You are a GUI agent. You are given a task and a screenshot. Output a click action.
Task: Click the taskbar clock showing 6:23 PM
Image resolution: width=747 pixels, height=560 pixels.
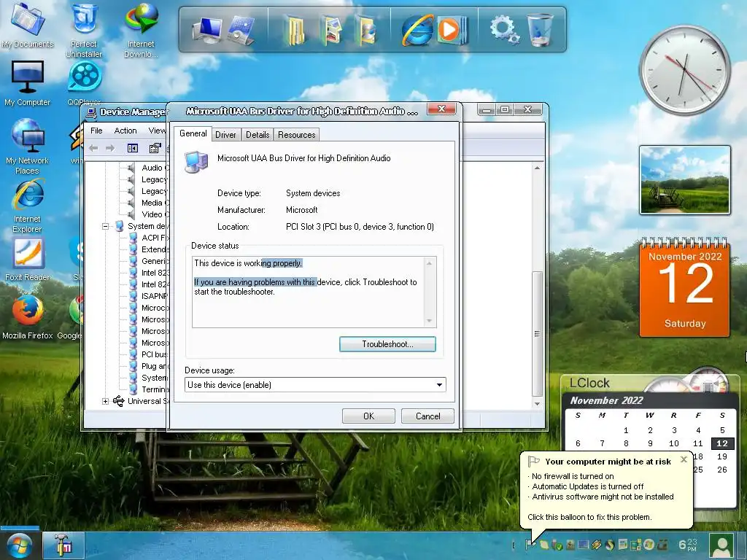(x=688, y=545)
